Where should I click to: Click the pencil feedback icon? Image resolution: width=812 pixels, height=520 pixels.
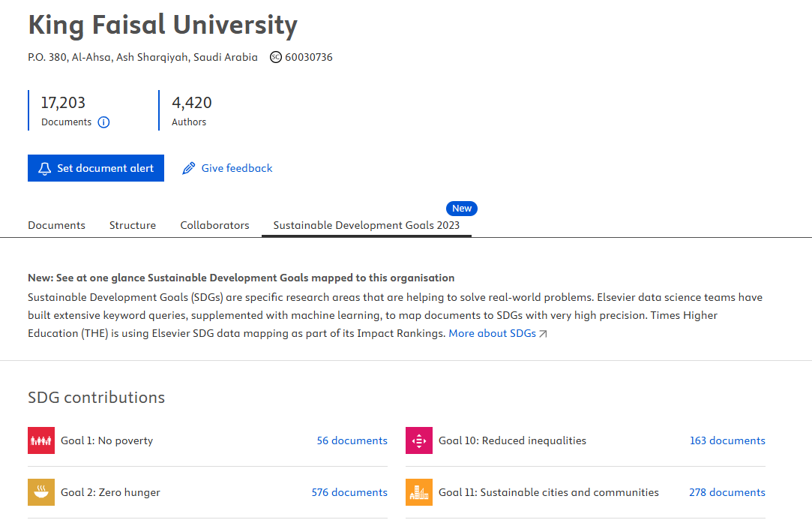pyautogui.click(x=189, y=168)
